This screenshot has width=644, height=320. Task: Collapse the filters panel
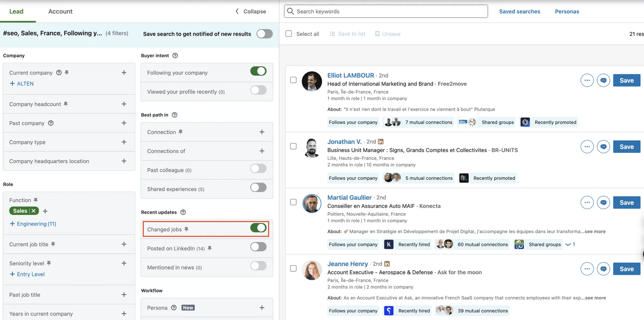[251, 11]
